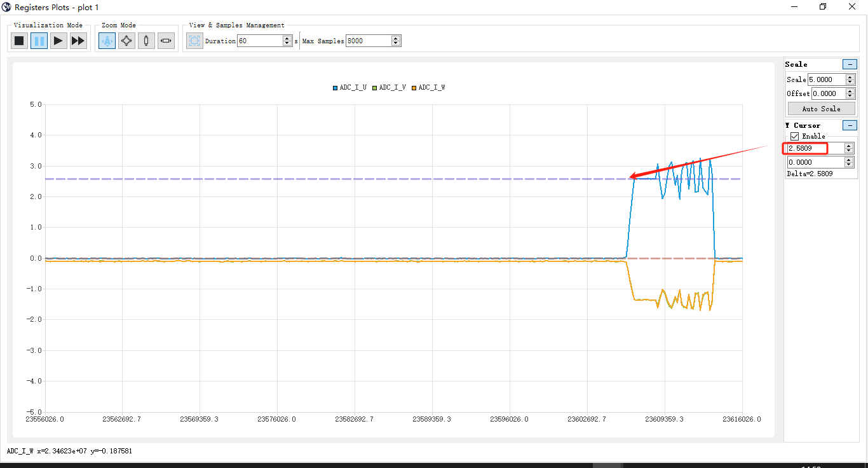Choose the vertical zoom mode icon

[x=146, y=40]
